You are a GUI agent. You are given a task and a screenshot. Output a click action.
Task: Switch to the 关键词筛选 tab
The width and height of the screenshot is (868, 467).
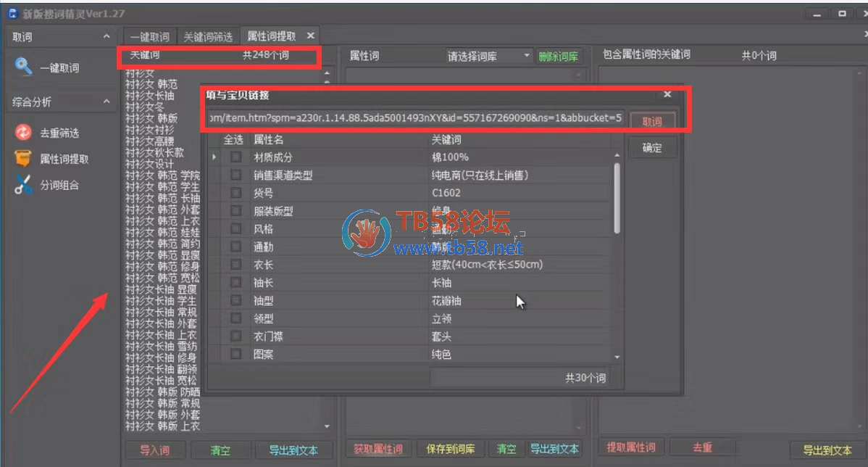pyautogui.click(x=208, y=36)
